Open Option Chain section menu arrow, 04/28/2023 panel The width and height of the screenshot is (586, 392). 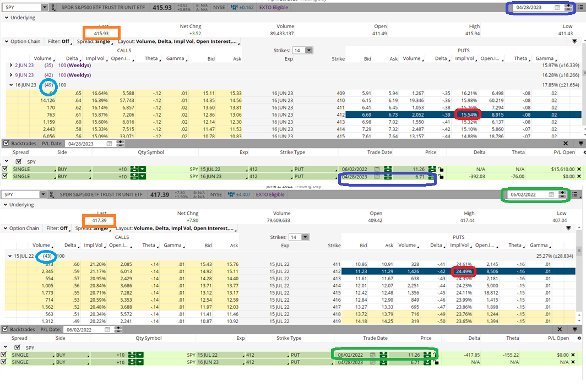click(x=575, y=41)
